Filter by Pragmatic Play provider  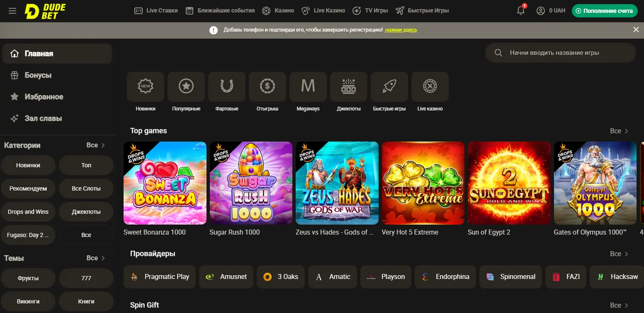tap(160, 277)
